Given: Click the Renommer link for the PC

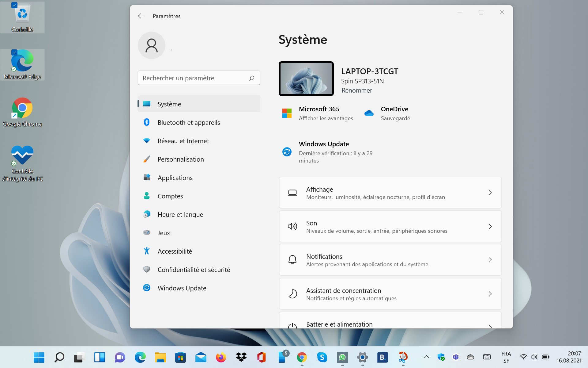Looking at the screenshot, I should coord(357,90).
